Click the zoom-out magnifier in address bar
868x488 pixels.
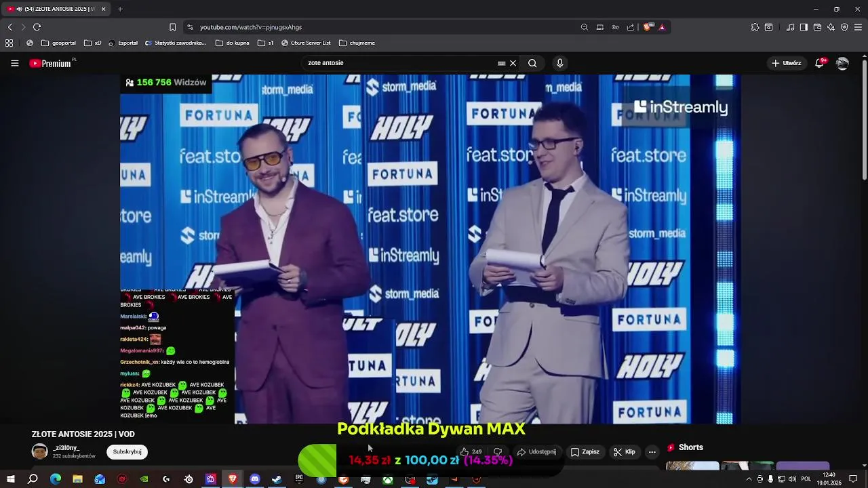click(x=584, y=27)
